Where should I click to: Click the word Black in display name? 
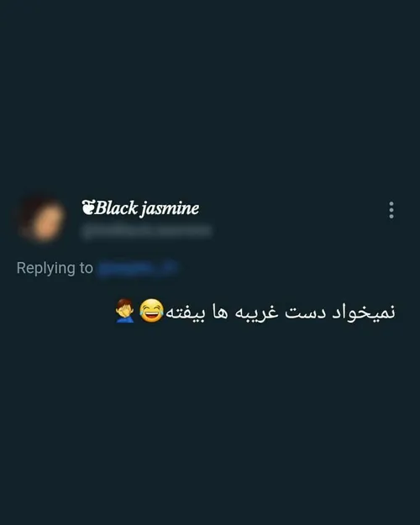coord(116,207)
